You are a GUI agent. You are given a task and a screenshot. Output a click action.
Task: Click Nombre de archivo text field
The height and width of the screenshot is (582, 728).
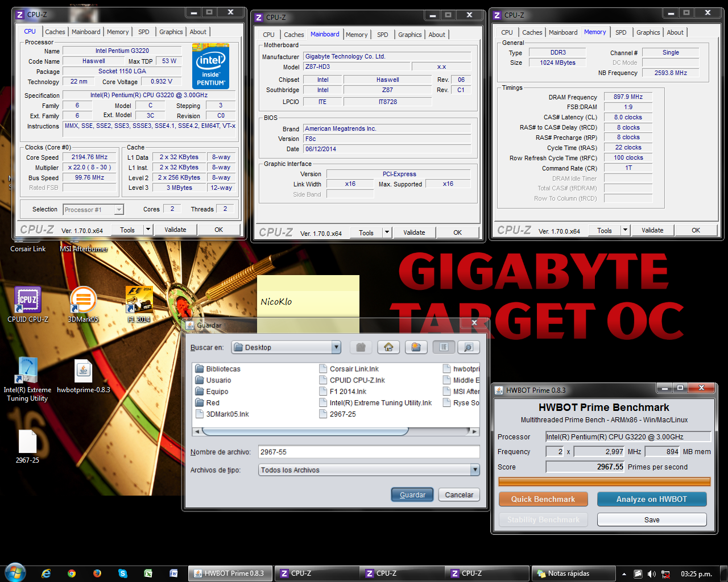tap(369, 452)
